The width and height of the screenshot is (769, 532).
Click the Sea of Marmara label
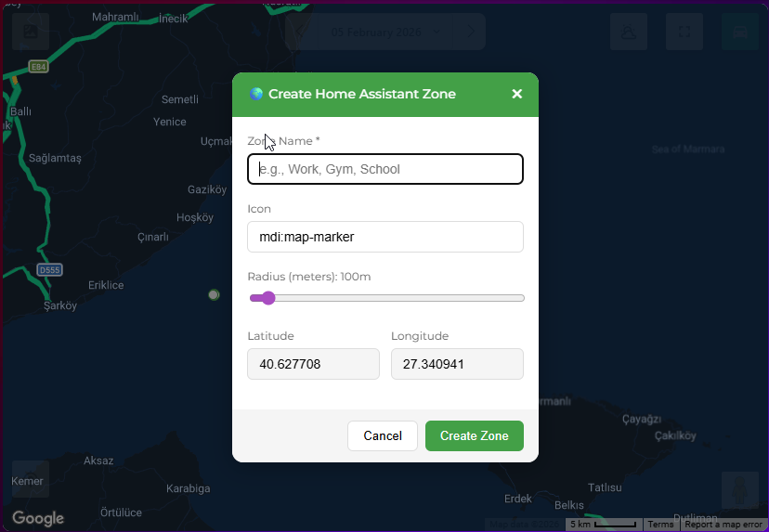pos(688,149)
